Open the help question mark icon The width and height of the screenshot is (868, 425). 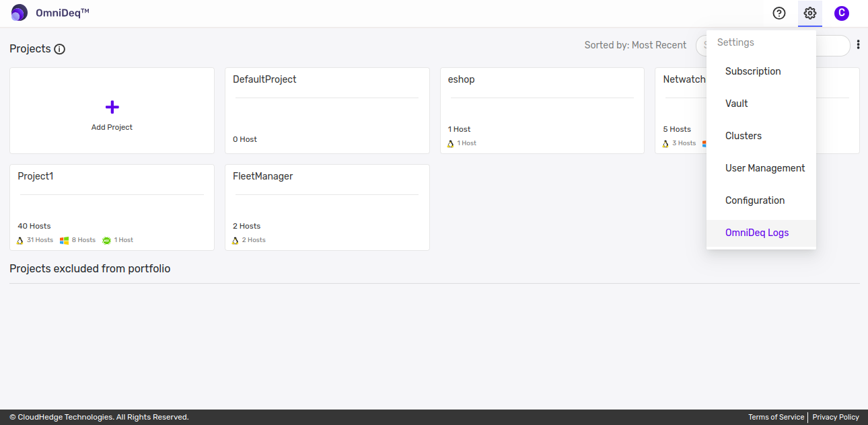779,13
